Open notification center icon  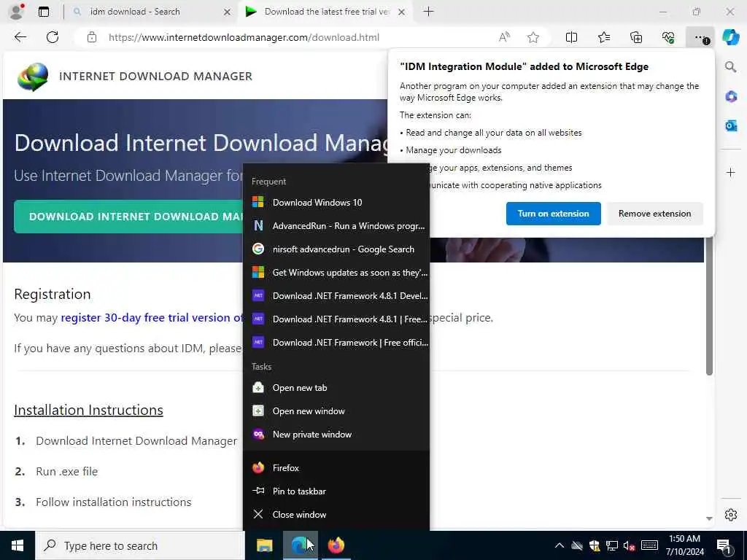pos(724,545)
